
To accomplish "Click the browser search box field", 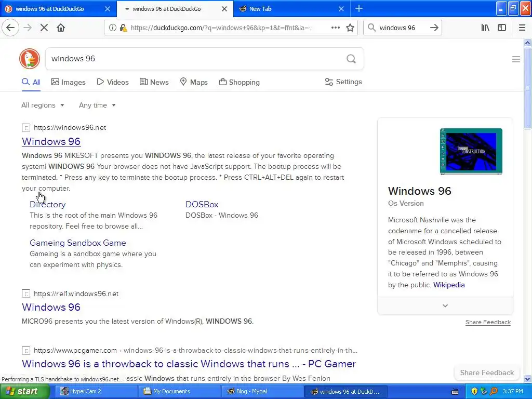I will click(x=402, y=28).
